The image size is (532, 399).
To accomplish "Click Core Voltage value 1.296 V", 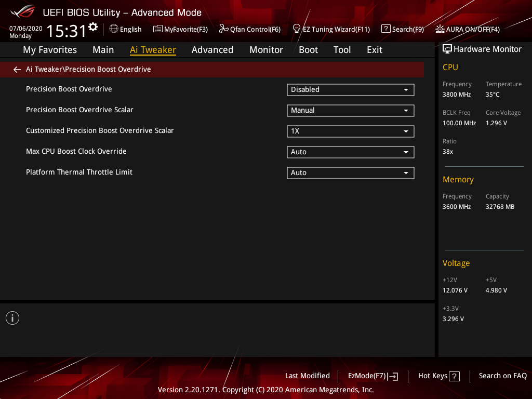I will pyautogui.click(x=496, y=123).
